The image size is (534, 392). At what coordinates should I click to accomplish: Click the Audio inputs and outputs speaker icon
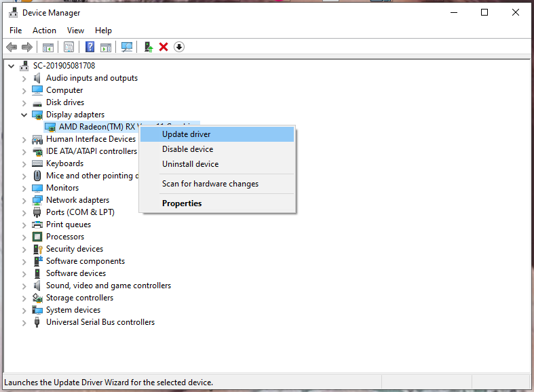click(x=37, y=78)
